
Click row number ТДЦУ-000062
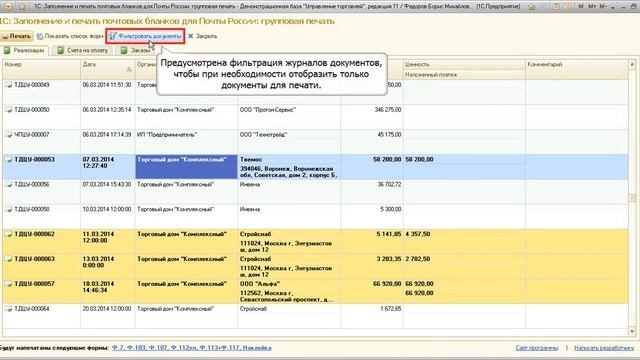pos(34,234)
